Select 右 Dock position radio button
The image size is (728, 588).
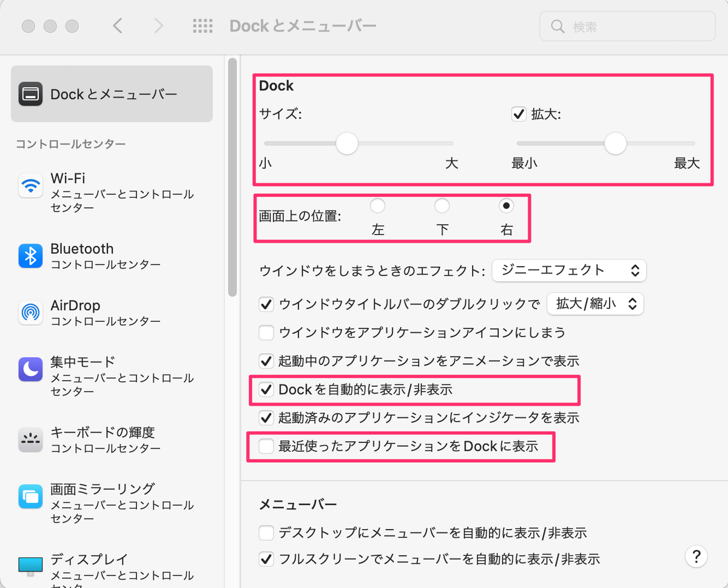pyautogui.click(x=507, y=205)
